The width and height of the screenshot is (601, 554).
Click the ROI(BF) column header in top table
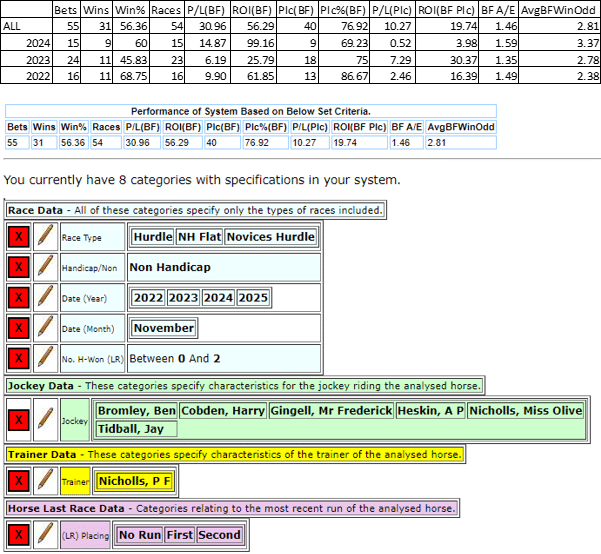[x=253, y=10]
